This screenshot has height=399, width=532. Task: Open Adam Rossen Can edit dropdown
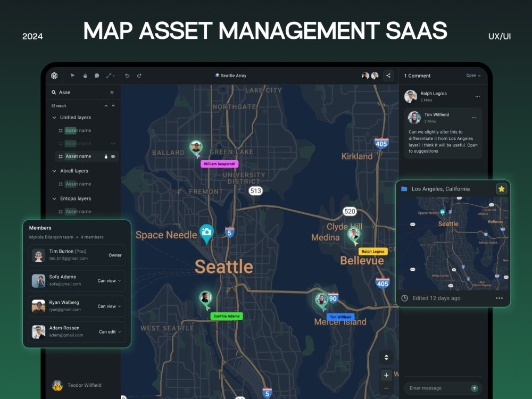tap(110, 332)
